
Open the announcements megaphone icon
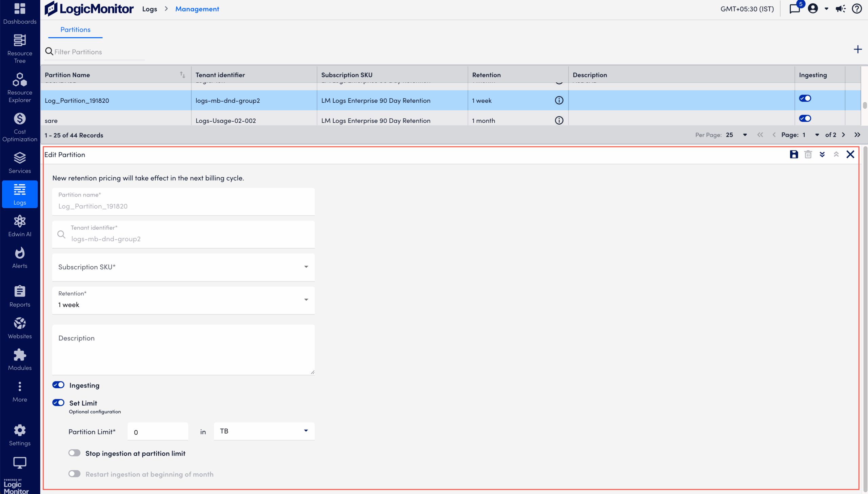[x=841, y=8]
